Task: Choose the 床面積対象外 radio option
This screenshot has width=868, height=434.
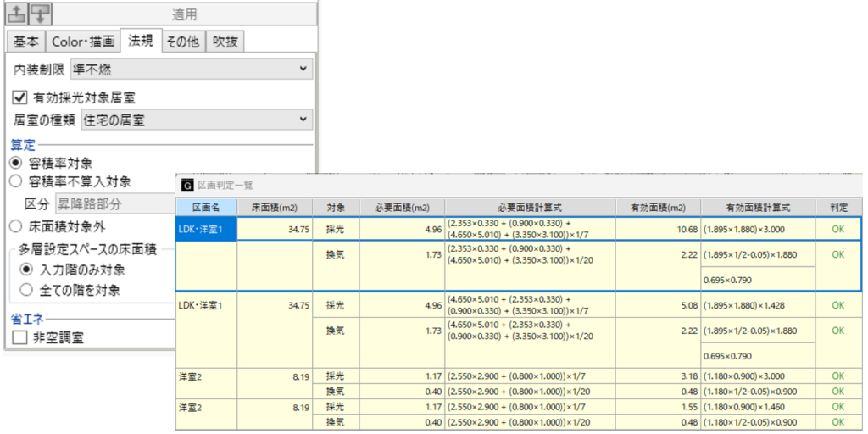Action: pos(16,226)
